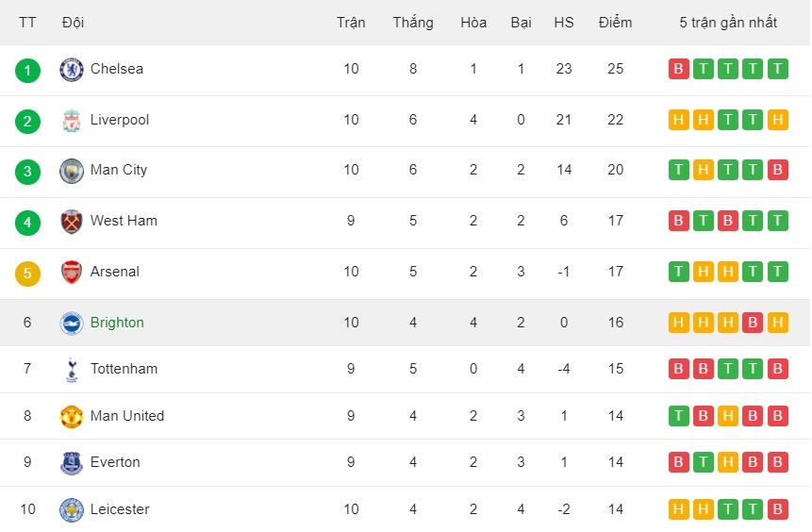This screenshot has height=532, width=812.
Task: Select the Leicester club crest
Action: click(72, 509)
